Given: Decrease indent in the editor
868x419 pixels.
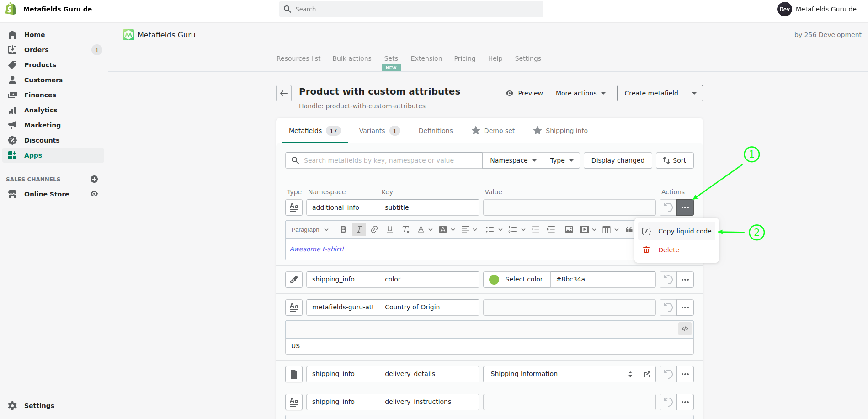Looking at the screenshot, I should pos(536,229).
